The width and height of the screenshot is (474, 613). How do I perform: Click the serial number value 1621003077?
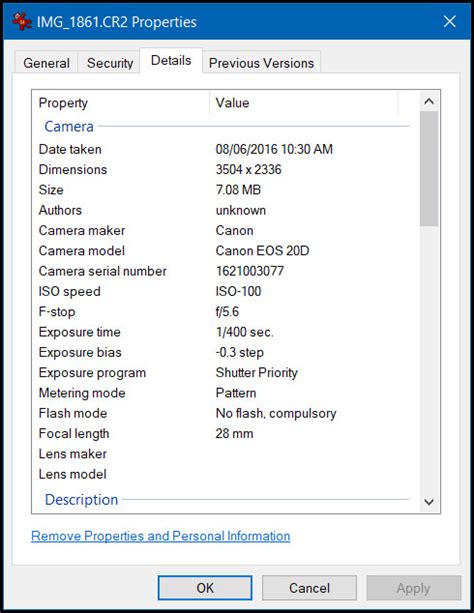click(250, 271)
